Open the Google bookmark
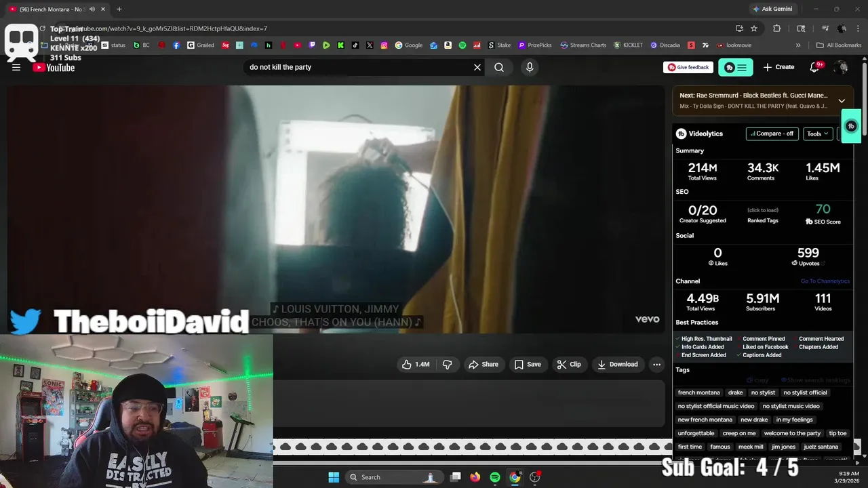The image size is (868, 488). (x=409, y=45)
